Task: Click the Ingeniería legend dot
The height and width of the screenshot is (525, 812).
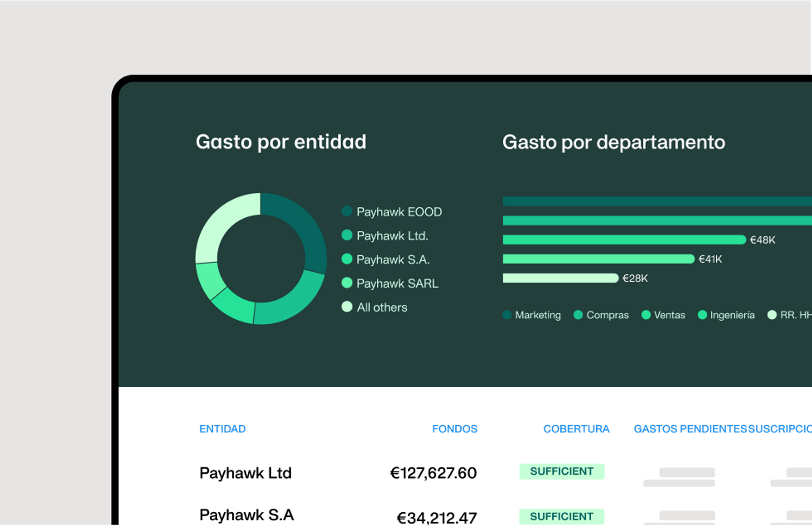Action: tap(702, 315)
